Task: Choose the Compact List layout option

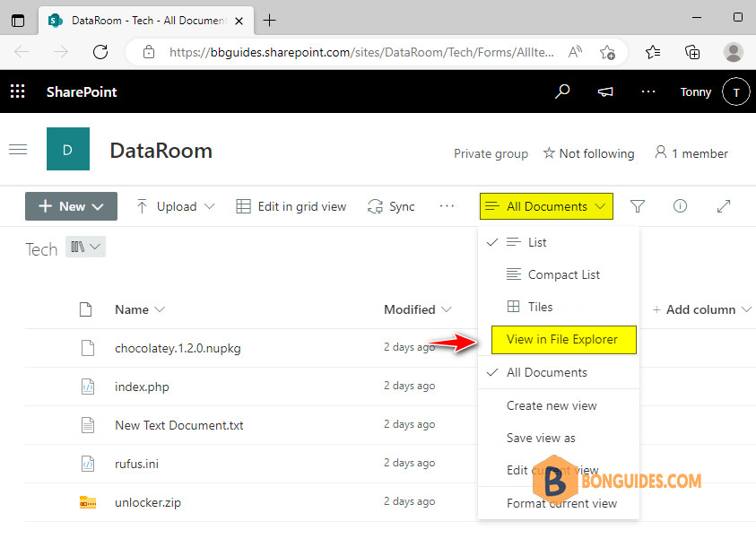Action: tap(560, 274)
